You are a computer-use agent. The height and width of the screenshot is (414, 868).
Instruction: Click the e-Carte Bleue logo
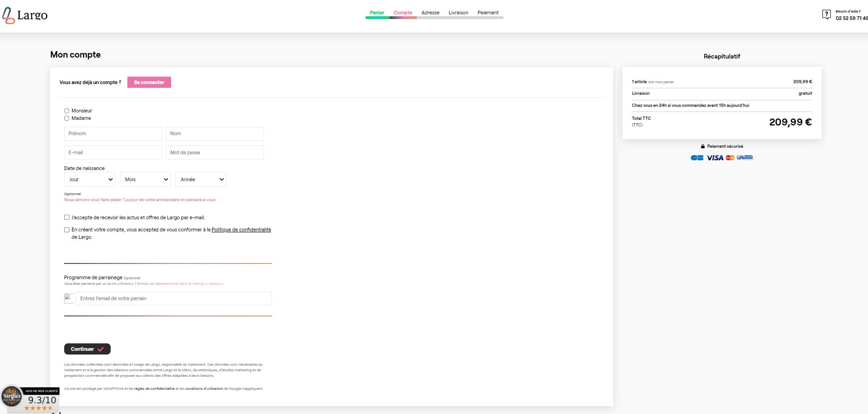[x=745, y=158]
